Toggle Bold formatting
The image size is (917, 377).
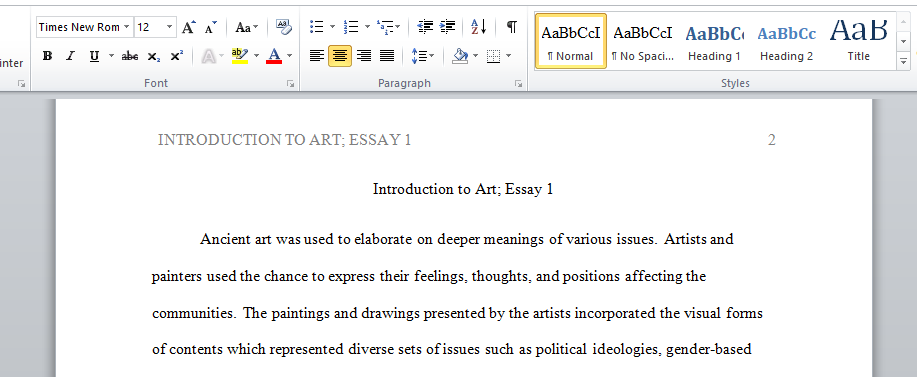(47, 56)
